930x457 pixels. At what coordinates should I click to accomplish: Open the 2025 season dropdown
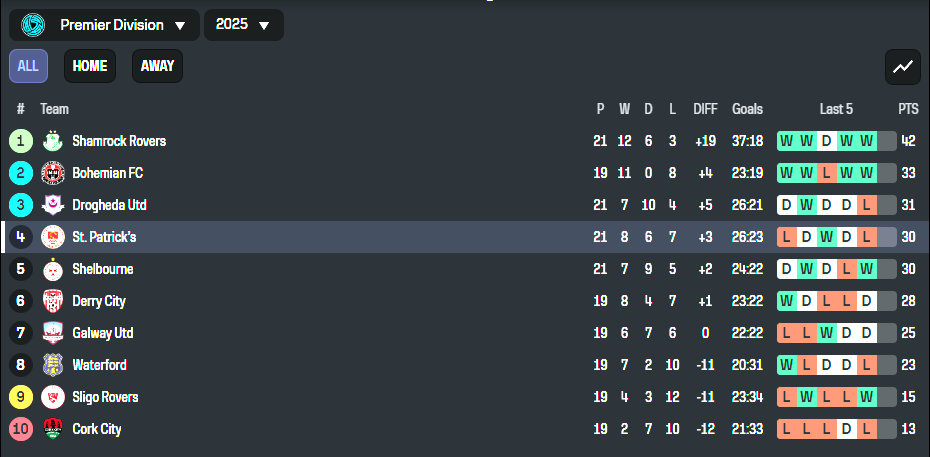point(244,25)
